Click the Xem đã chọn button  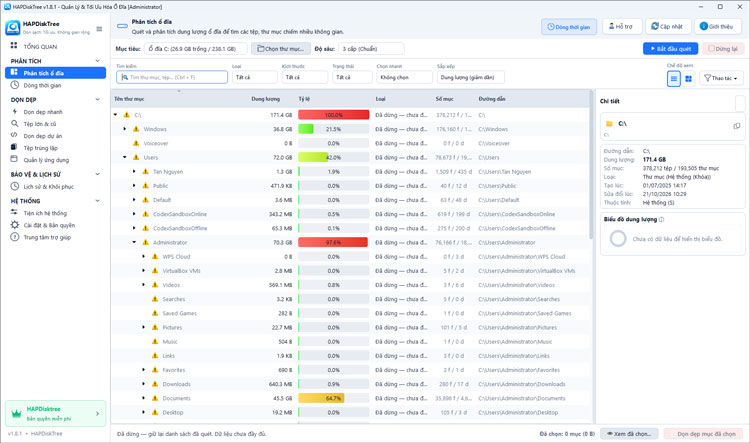point(629,434)
